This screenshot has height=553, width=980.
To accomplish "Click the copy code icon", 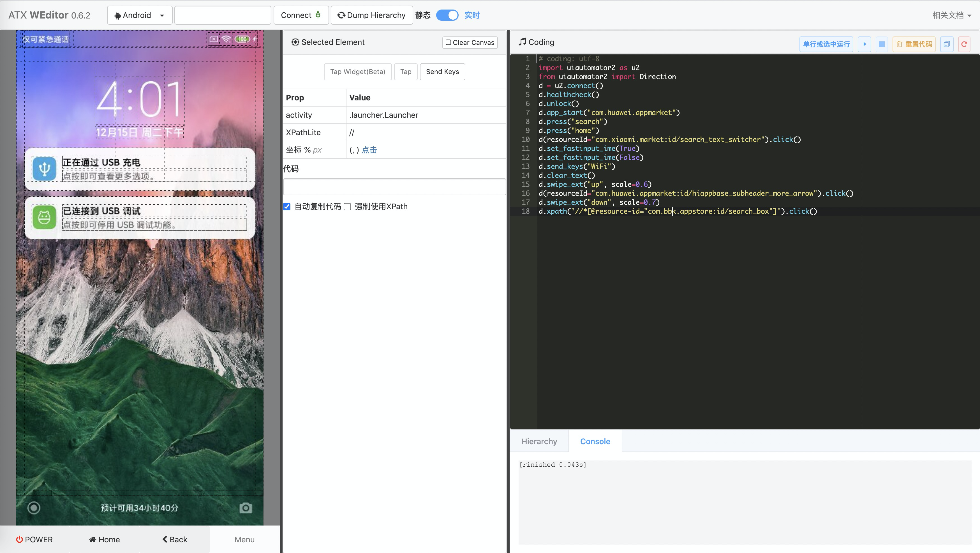I will (x=947, y=44).
